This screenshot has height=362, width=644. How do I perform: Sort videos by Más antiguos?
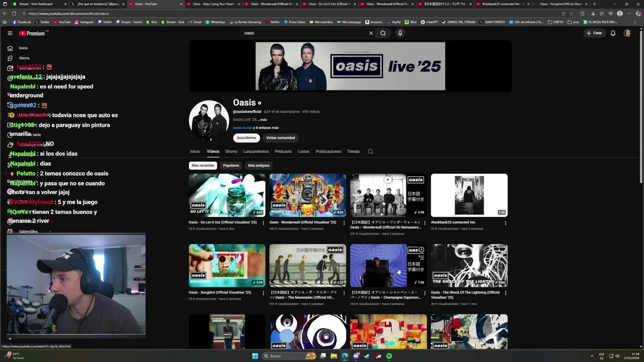[x=259, y=165]
